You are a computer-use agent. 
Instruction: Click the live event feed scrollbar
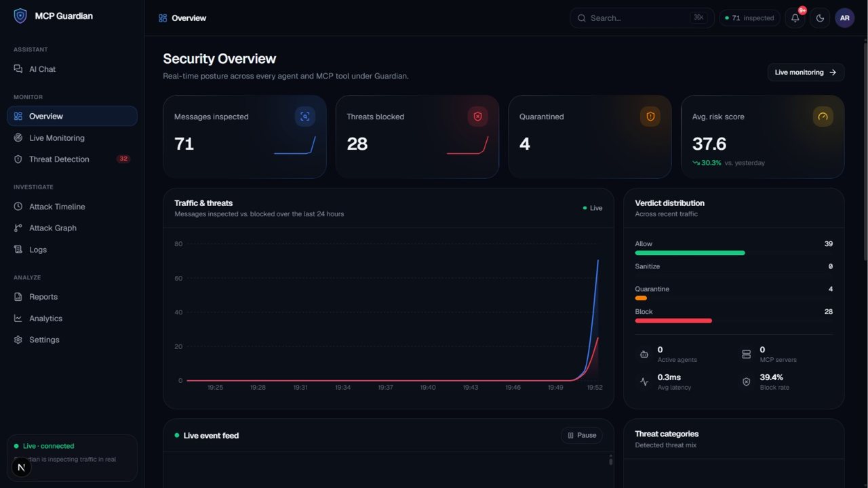tap(610, 461)
